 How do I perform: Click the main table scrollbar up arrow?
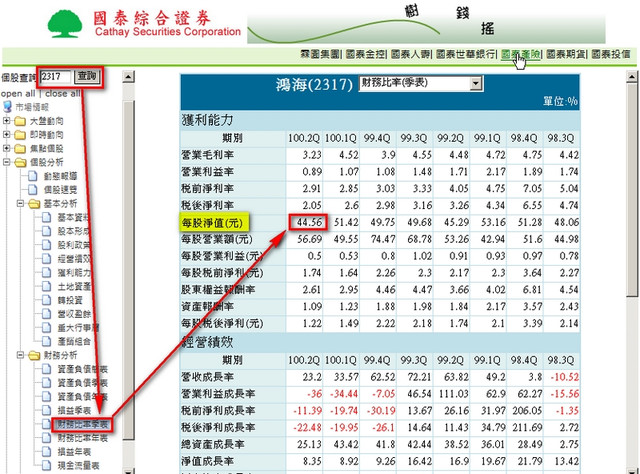point(632,76)
